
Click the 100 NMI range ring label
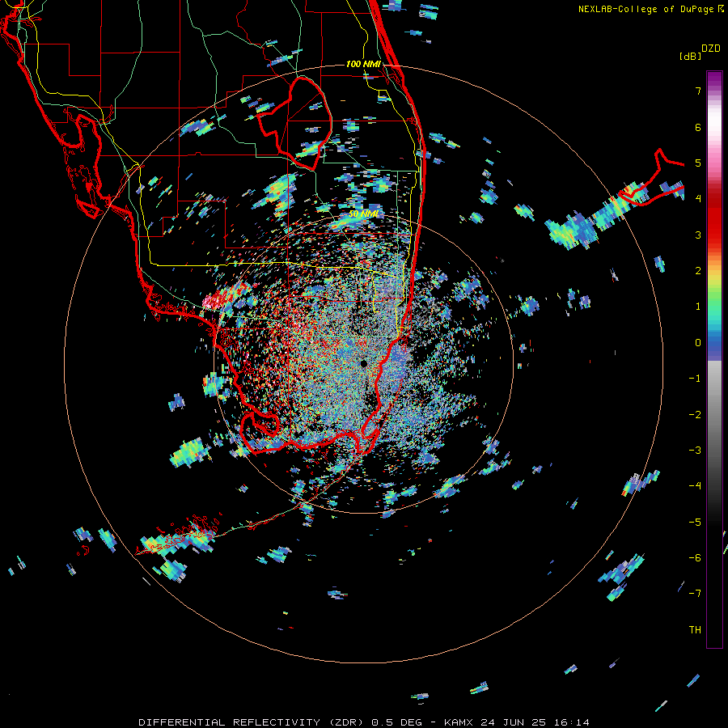pos(363,64)
